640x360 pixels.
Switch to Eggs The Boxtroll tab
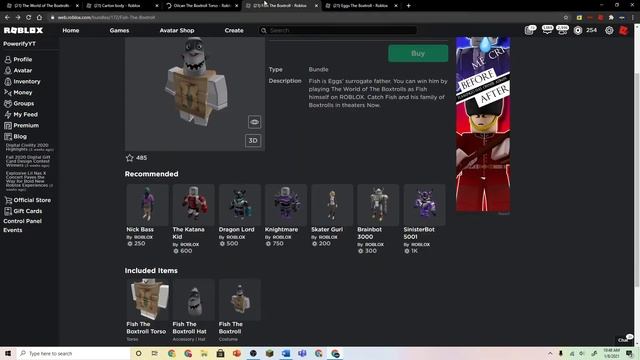(361, 6)
